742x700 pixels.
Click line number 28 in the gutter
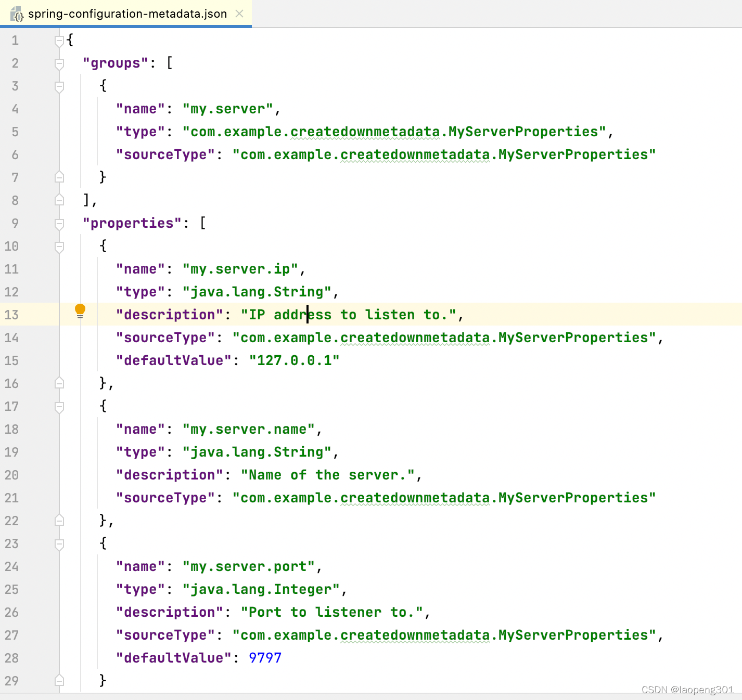pyautogui.click(x=11, y=658)
